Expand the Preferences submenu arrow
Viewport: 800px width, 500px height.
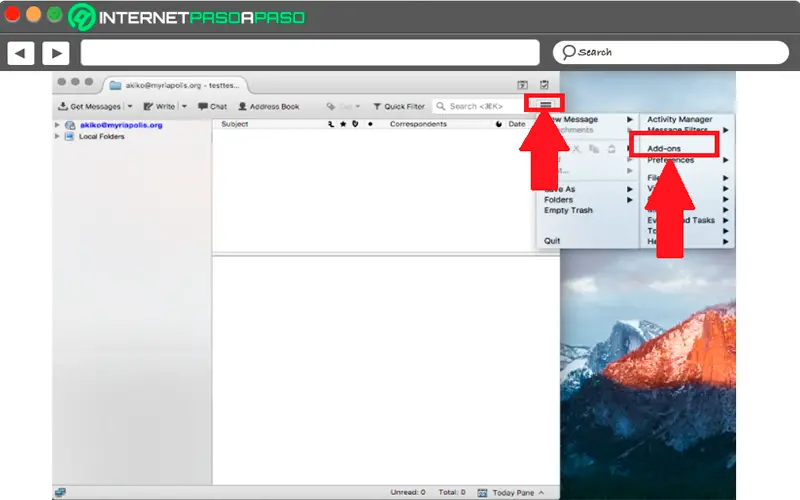[725, 160]
